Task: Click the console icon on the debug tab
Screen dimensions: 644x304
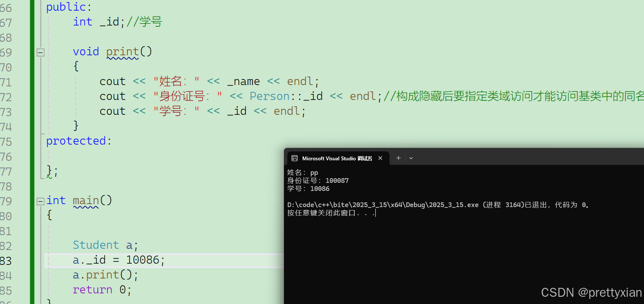Action: (x=294, y=158)
